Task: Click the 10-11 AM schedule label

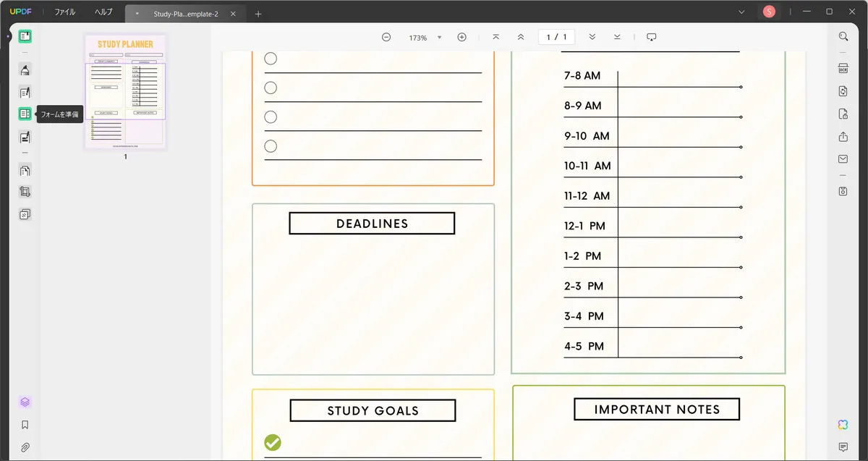Action: (587, 166)
